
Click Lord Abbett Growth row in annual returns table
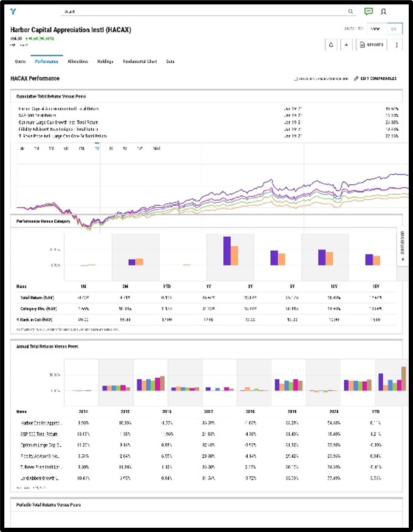pyautogui.click(x=40, y=478)
